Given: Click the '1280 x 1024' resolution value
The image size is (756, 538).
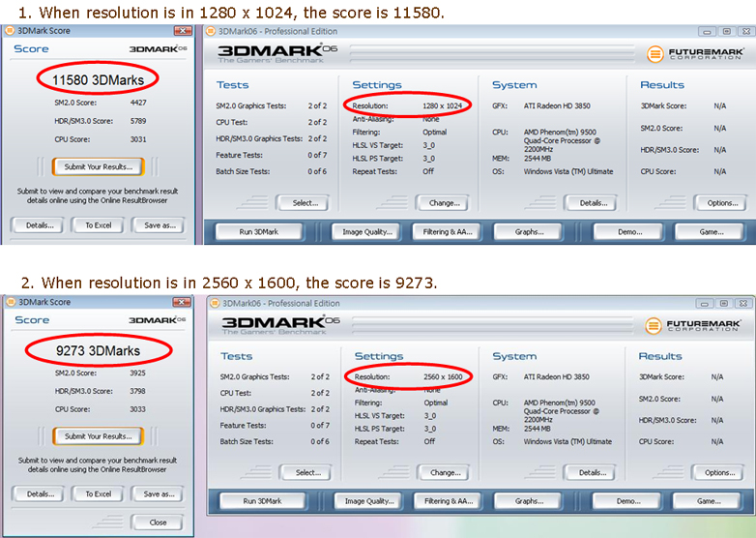Looking at the screenshot, I should [442, 105].
